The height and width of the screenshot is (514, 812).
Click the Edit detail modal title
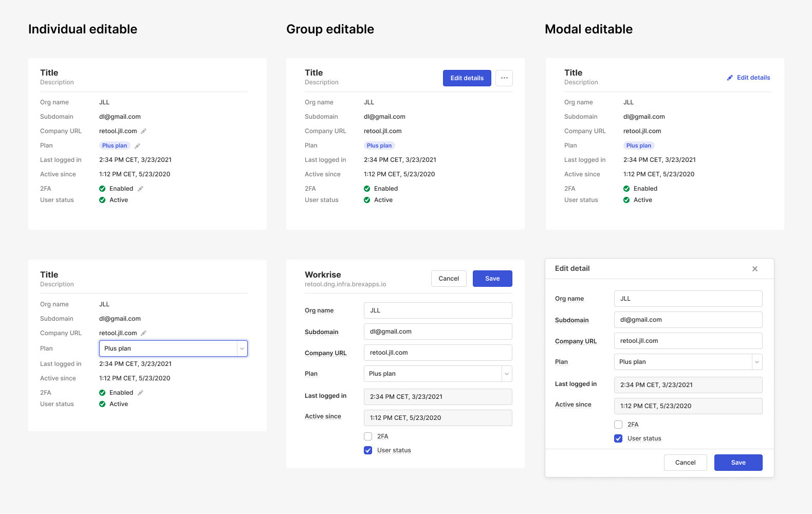tap(573, 268)
